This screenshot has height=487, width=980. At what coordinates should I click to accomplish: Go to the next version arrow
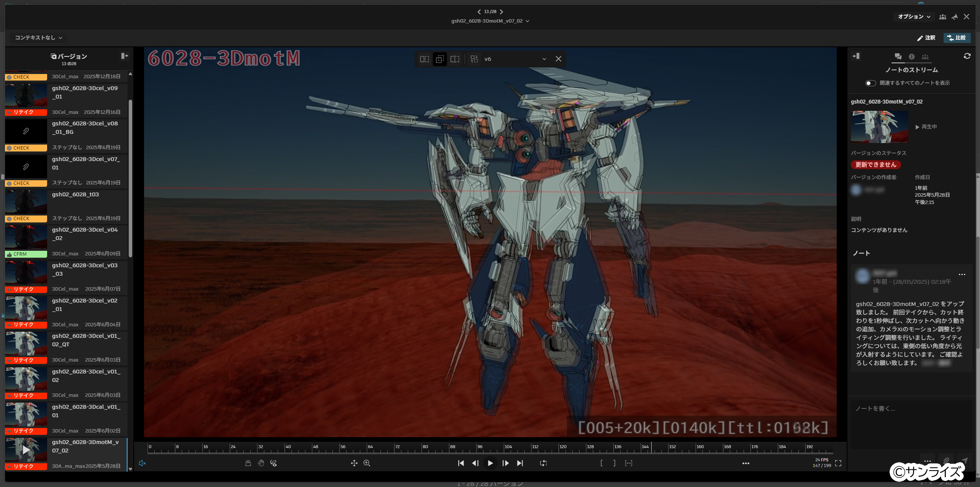click(501, 12)
